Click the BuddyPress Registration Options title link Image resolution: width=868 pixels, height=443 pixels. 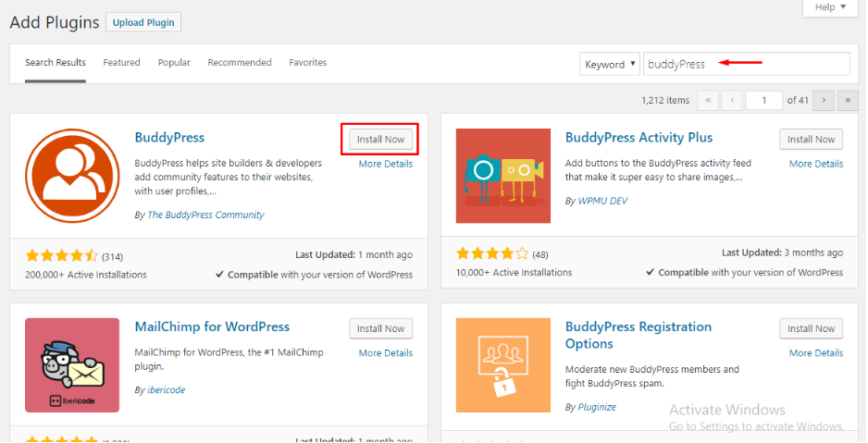click(x=639, y=335)
